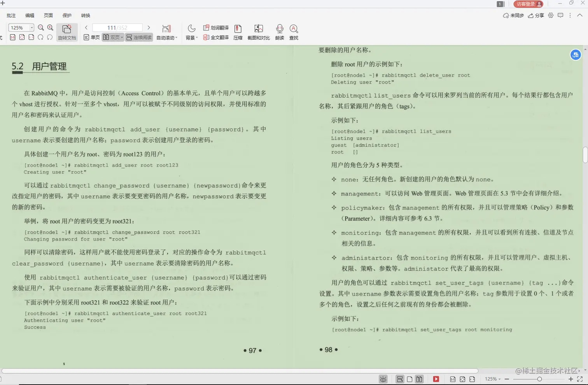The height and width of the screenshot is (385, 588).
Task: Toggle double page icon in status bar
Action: [x=419, y=379]
